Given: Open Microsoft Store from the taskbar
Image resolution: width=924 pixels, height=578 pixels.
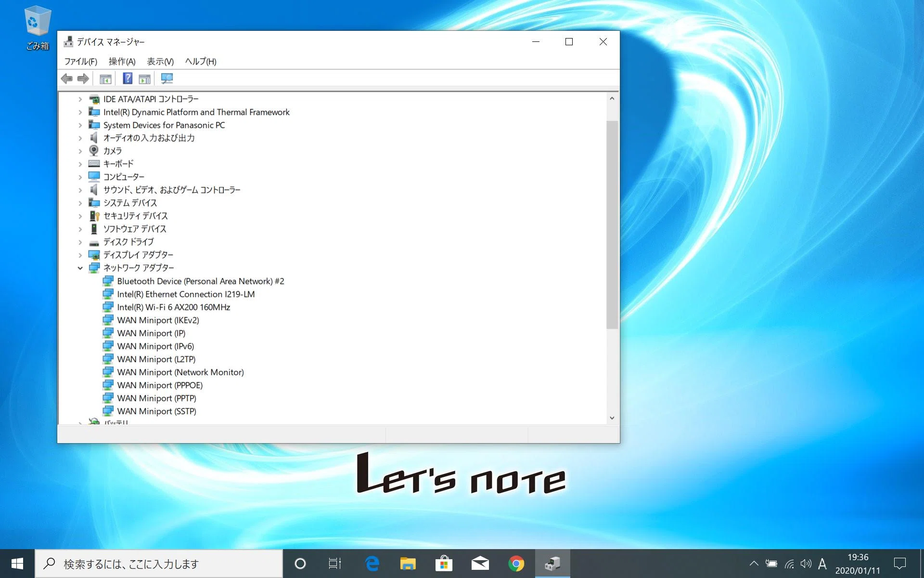Looking at the screenshot, I should click(444, 564).
